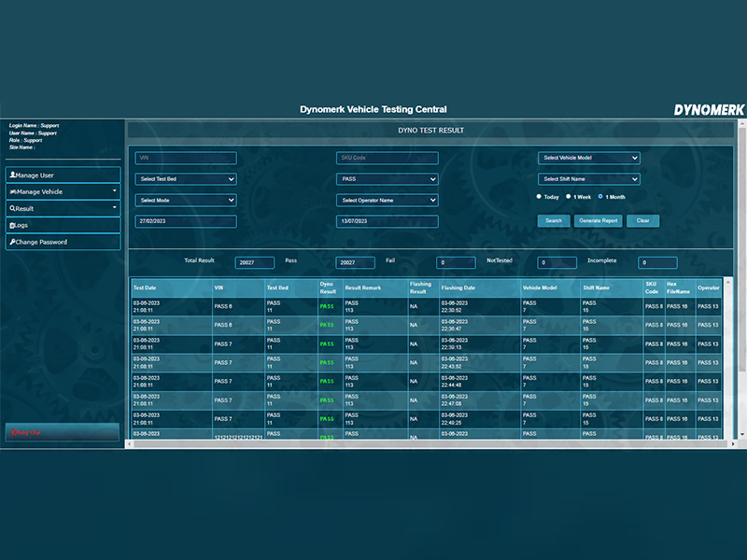Expand the Manage Vehicle menu arrow
The width and height of the screenshot is (747, 560).
click(115, 190)
